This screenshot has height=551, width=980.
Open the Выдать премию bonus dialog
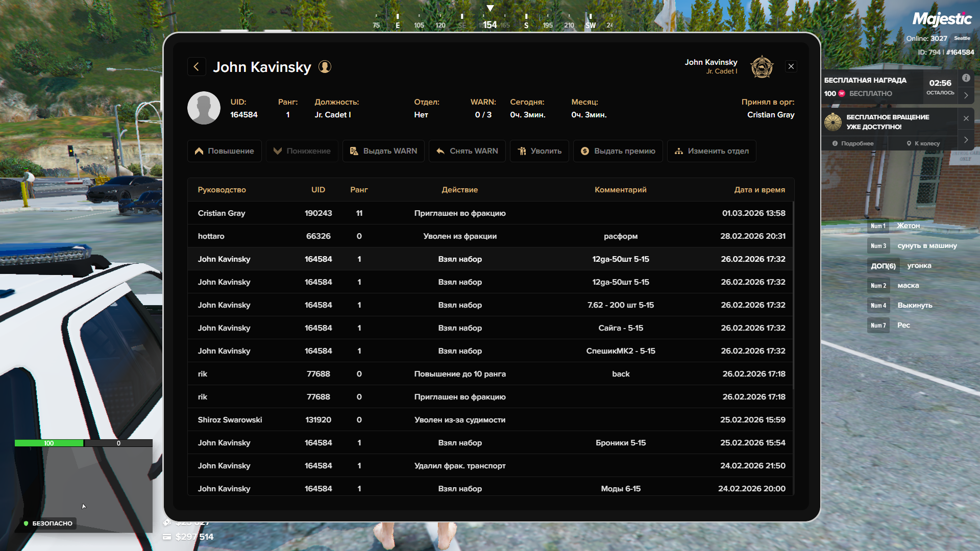(618, 151)
